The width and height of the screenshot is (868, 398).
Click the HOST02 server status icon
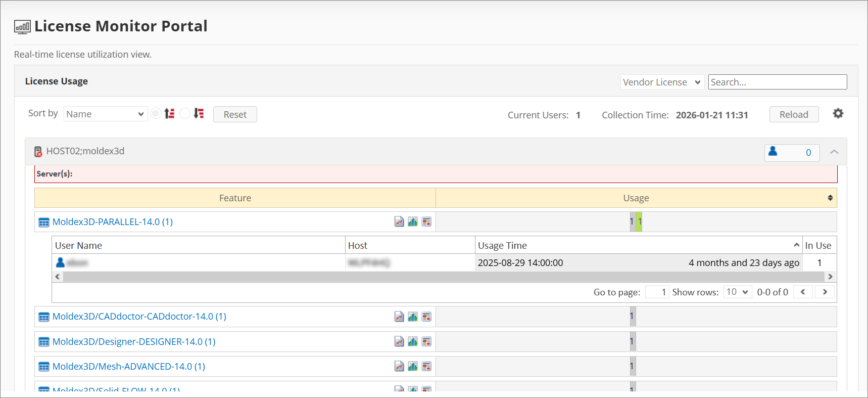coord(38,151)
